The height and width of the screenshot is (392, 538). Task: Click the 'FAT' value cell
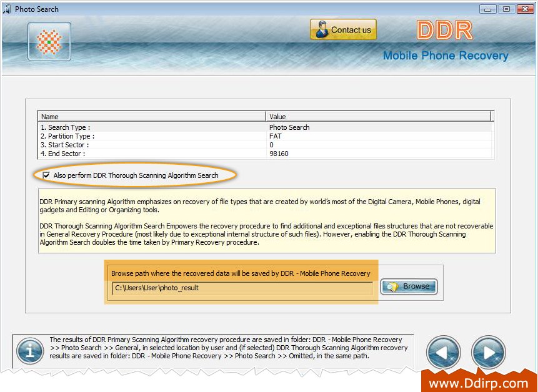pyautogui.click(x=275, y=136)
